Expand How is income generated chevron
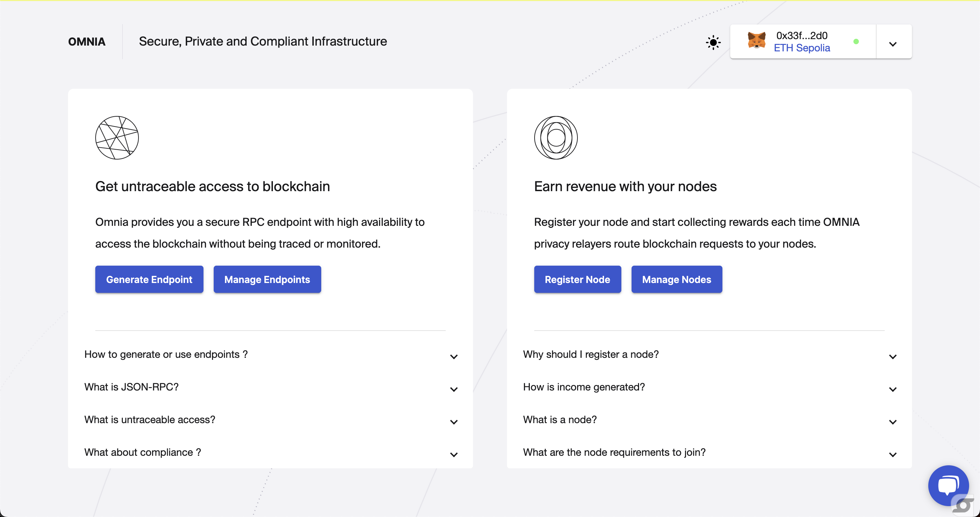This screenshot has height=517, width=980. tap(893, 389)
